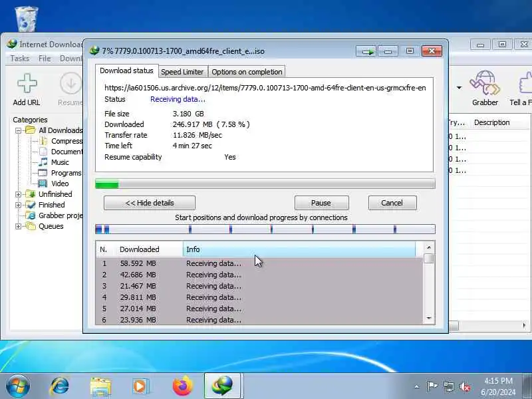Click the Hide details button
This screenshot has height=399, width=532.
(150, 203)
